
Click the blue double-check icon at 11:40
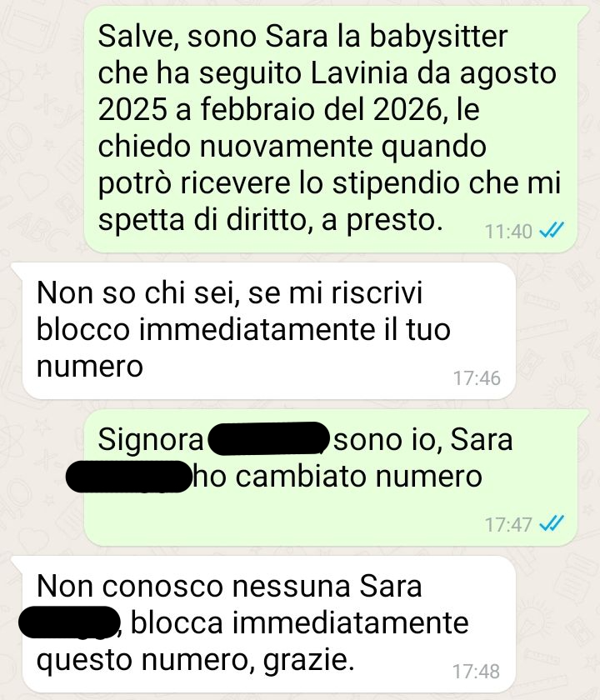tap(552, 230)
